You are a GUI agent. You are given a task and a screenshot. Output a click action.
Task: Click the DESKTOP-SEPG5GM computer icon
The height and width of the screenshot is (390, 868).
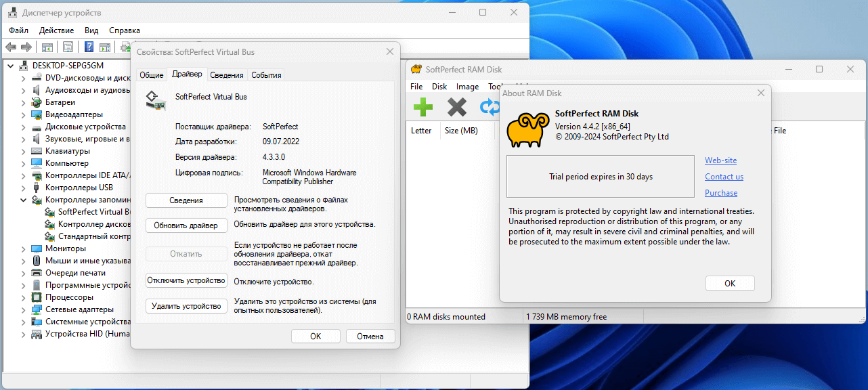(24, 66)
